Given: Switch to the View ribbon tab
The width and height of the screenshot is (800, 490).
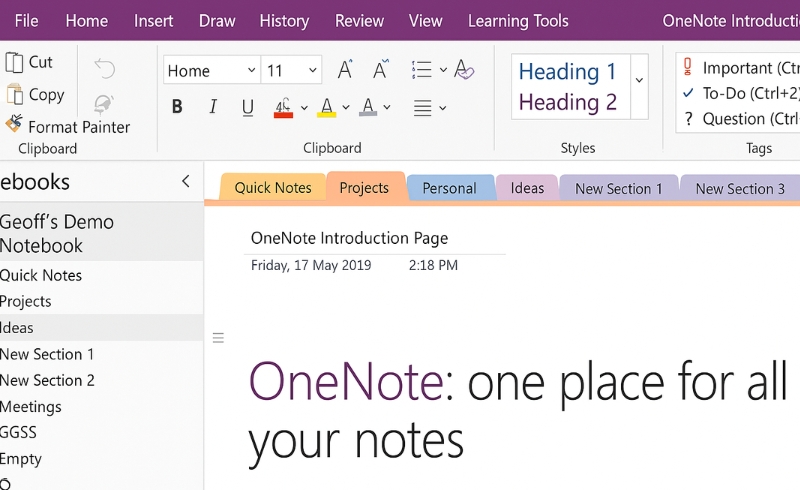Looking at the screenshot, I should [426, 21].
